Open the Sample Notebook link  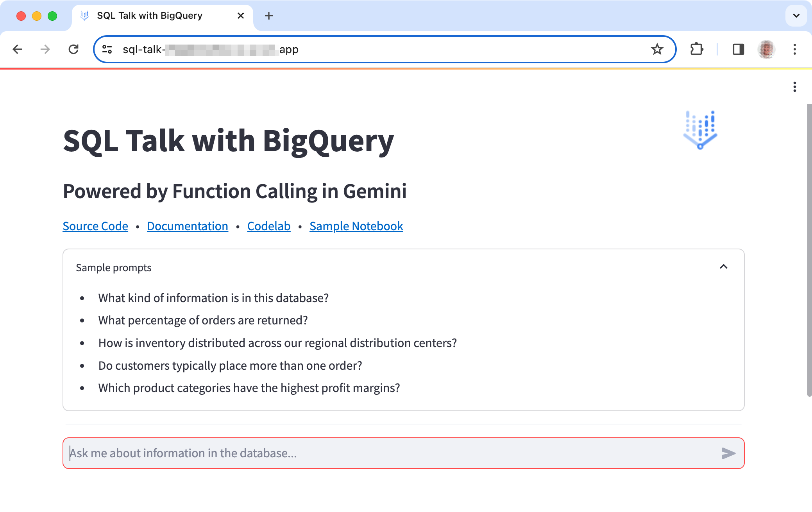[x=356, y=226]
